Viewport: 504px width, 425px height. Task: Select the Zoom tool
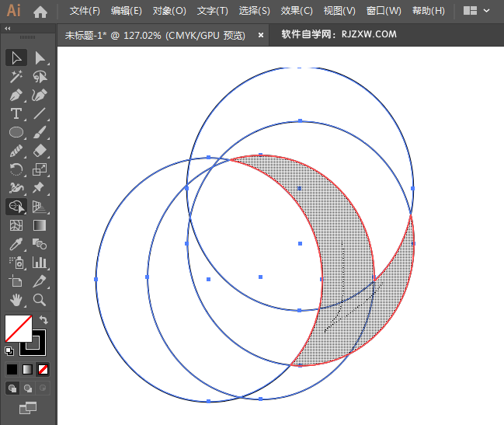point(40,300)
